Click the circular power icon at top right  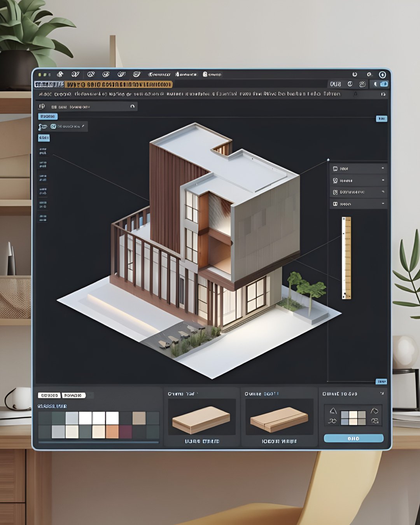coord(382,74)
